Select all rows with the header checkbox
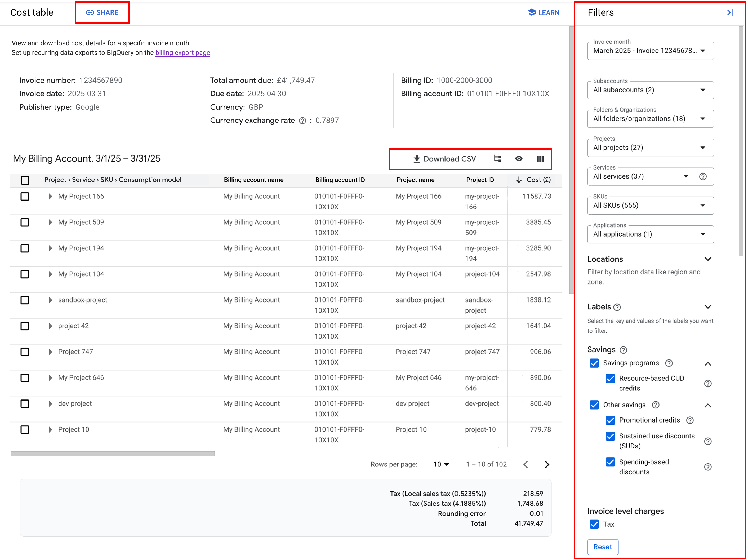Viewport: 748px width, 560px height. tap(25, 180)
